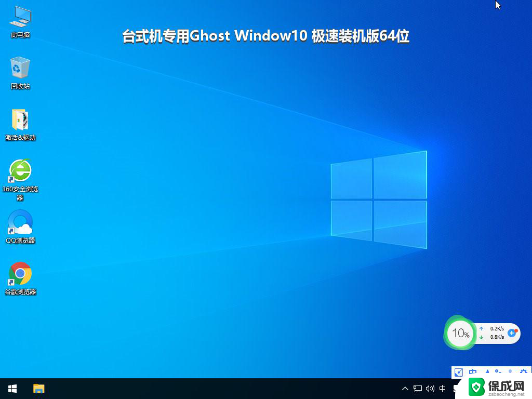Click the blue plus button on the speed widget
Screen dimensions: 532x399
512,333
